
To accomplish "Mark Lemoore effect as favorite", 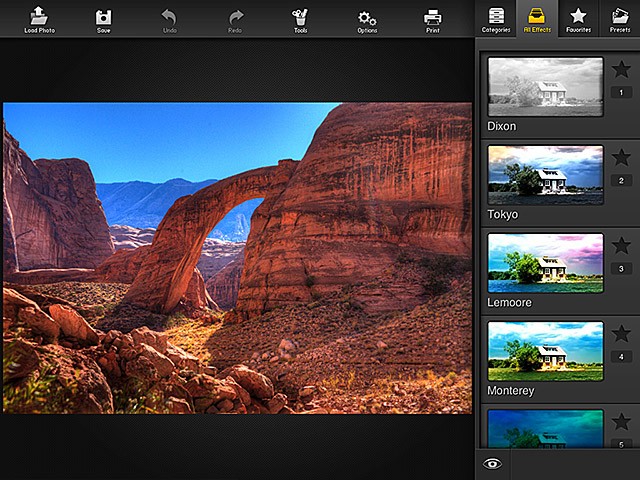I will 621,245.
